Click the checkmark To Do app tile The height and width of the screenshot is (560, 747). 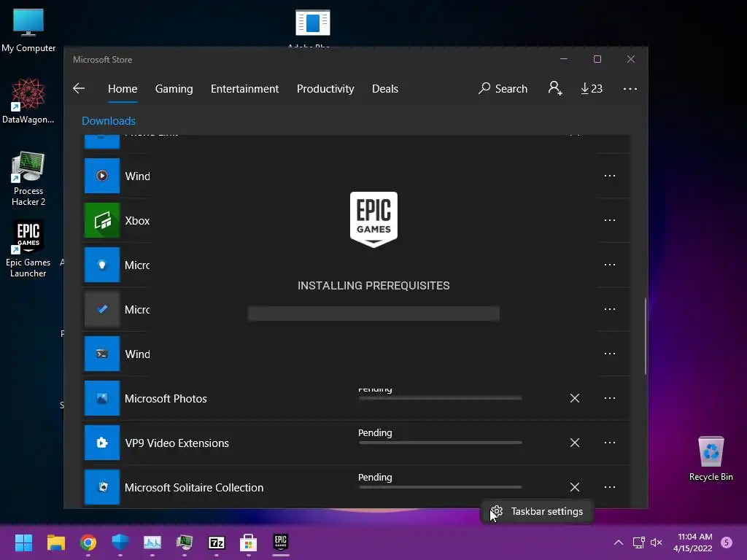(x=102, y=309)
